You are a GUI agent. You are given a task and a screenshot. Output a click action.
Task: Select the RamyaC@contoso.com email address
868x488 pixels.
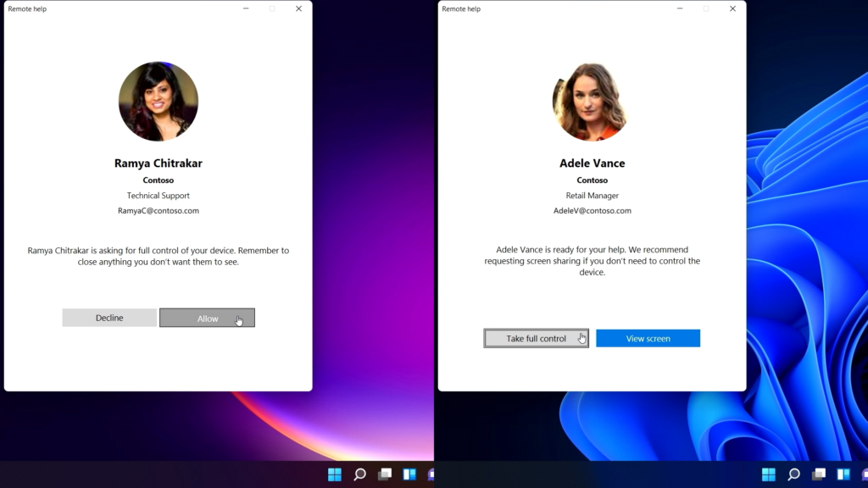(x=158, y=210)
